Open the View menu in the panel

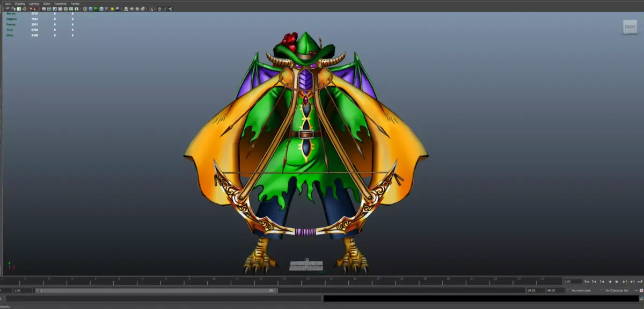point(8,4)
